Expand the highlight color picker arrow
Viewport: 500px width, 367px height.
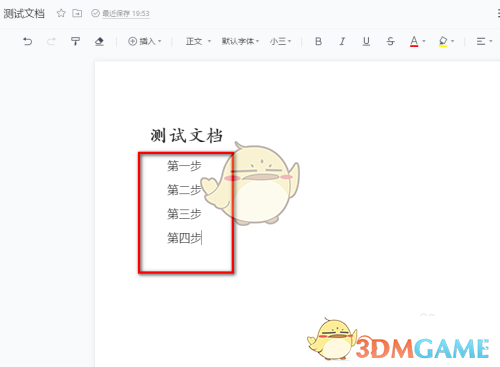[x=453, y=41]
